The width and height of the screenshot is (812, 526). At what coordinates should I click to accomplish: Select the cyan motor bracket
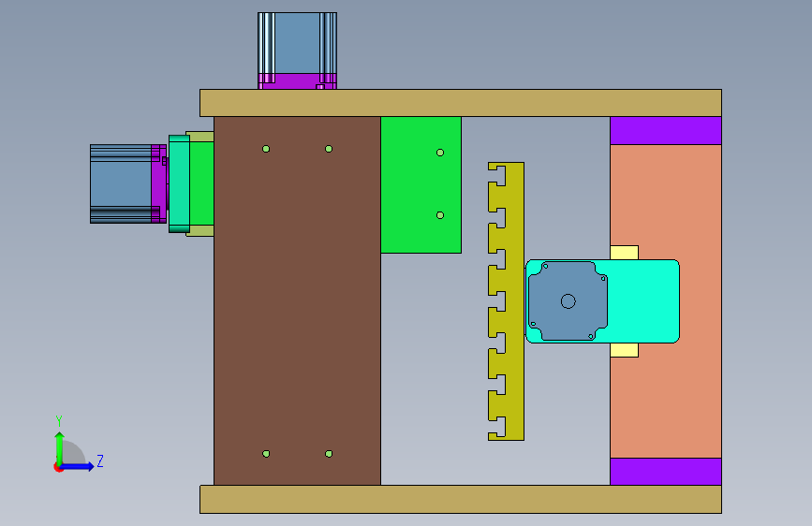pos(642,301)
